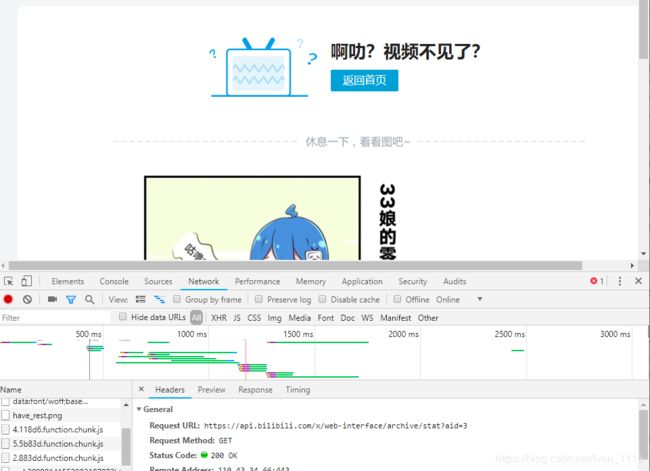
Task: Click the network Filter text field
Action: (x=56, y=318)
